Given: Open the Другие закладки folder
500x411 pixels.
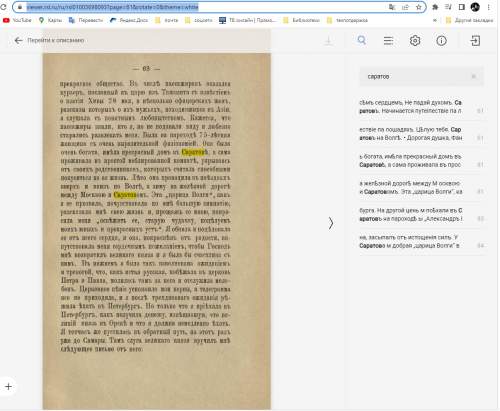Looking at the screenshot, I should coord(470,20).
